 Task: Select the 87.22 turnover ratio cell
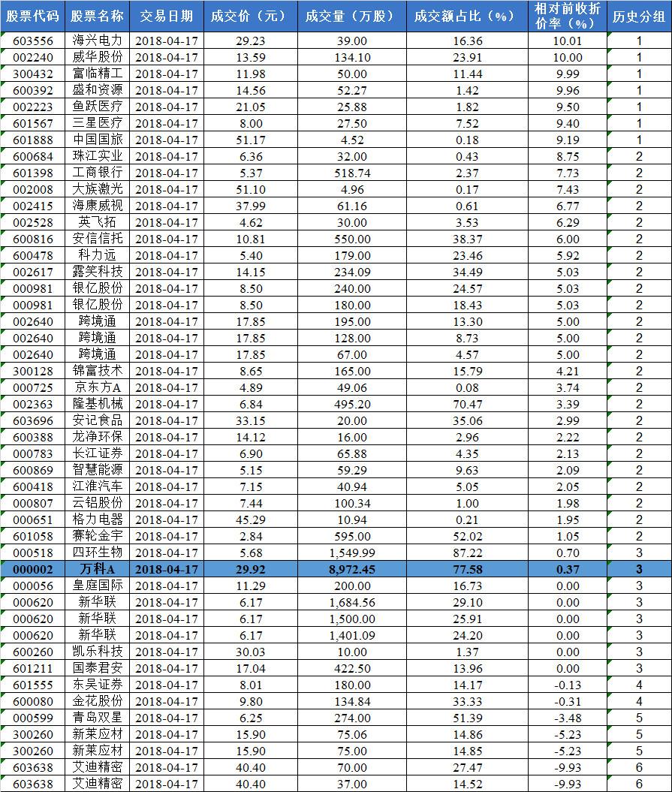467,553
